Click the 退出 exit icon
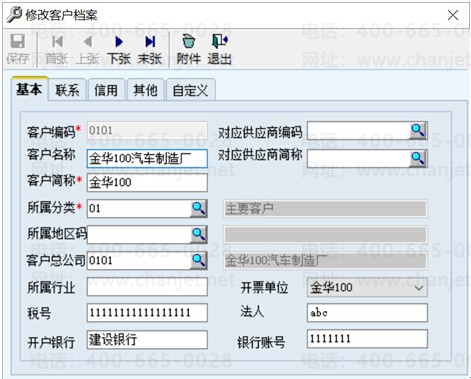This screenshot has width=471, height=379. click(x=220, y=49)
